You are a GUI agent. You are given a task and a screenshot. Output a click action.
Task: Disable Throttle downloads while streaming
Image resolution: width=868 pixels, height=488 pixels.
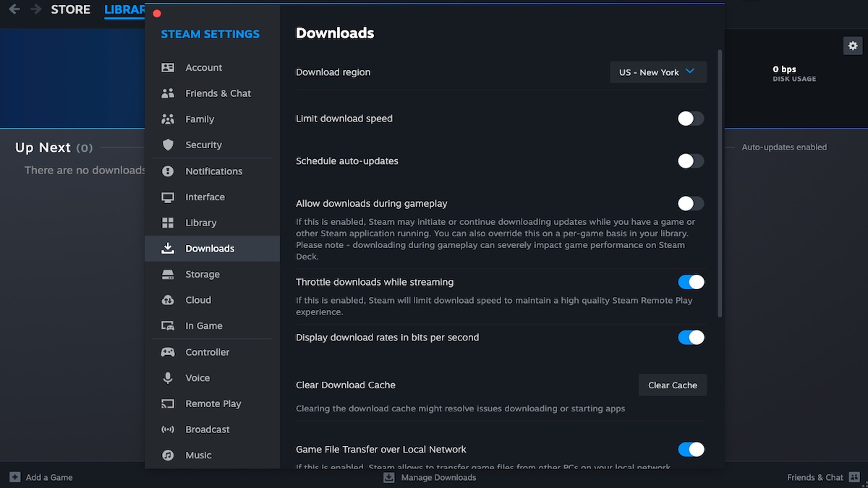click(x=690, y=281)
